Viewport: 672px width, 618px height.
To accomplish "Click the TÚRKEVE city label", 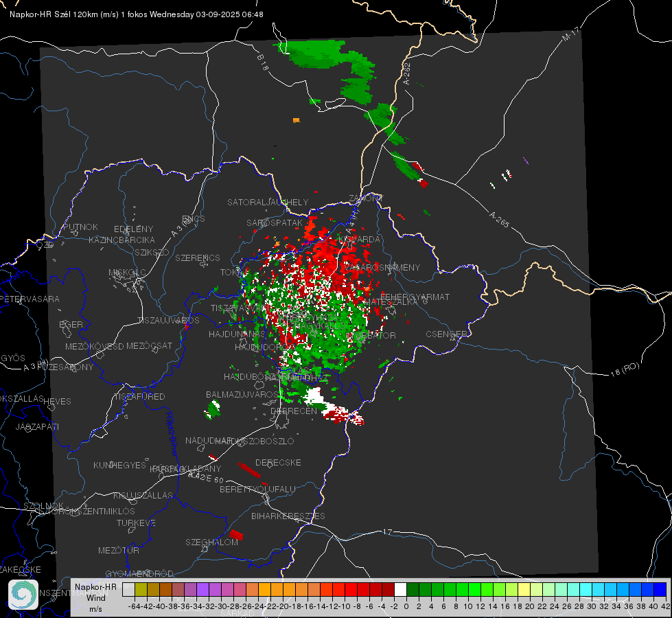I will [x=136, y=523].
